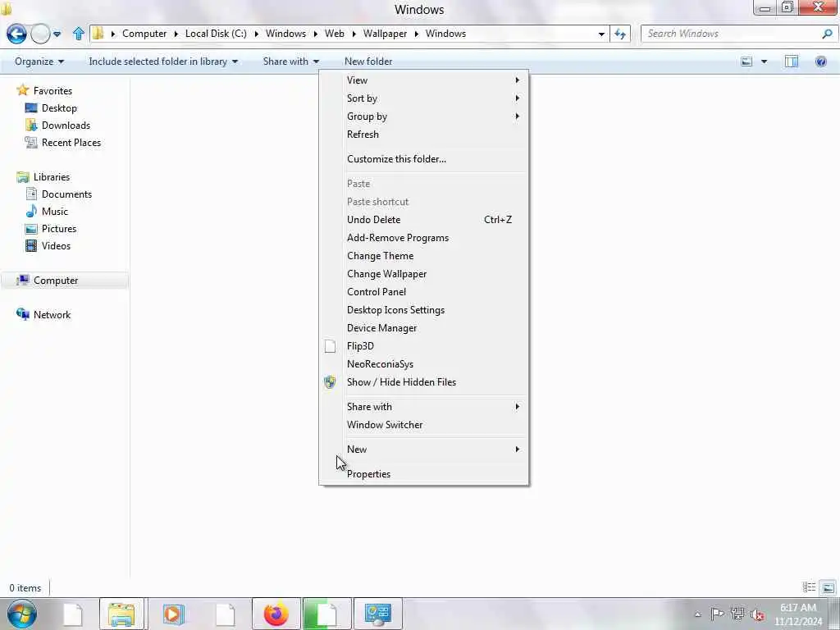Open the Control Panel taskbar icon
This screenshot has height=630, width=840.
377,614
